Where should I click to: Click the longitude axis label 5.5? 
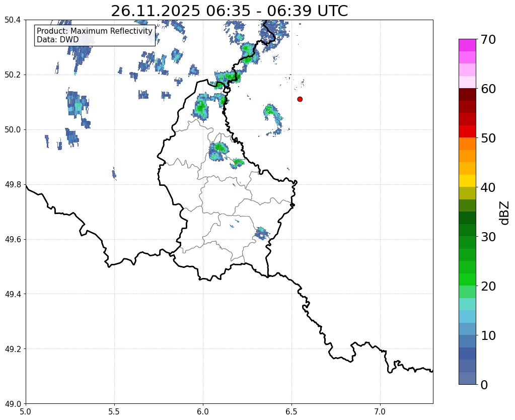(x=114, y=412)
